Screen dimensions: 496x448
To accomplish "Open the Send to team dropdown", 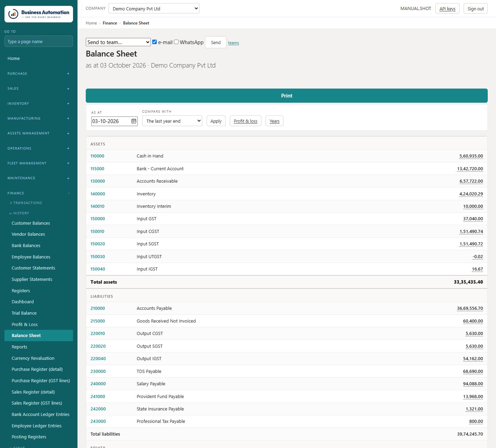I will click(x=118, y=42).
